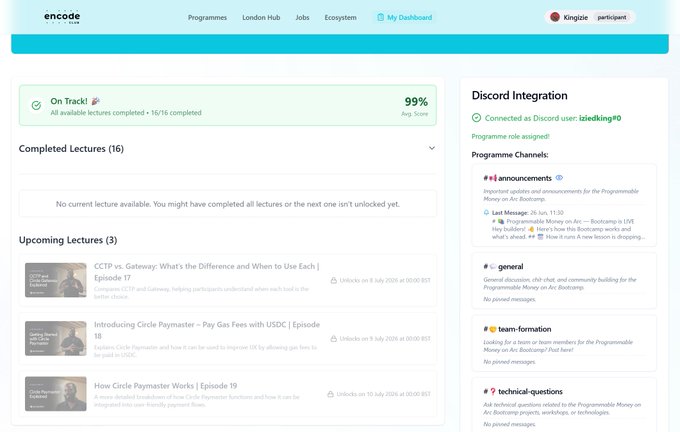Click 'Unlocks on 8 July 2026' text
The height and width of the screenshot is (432, 680).
[x=385, y=281]
